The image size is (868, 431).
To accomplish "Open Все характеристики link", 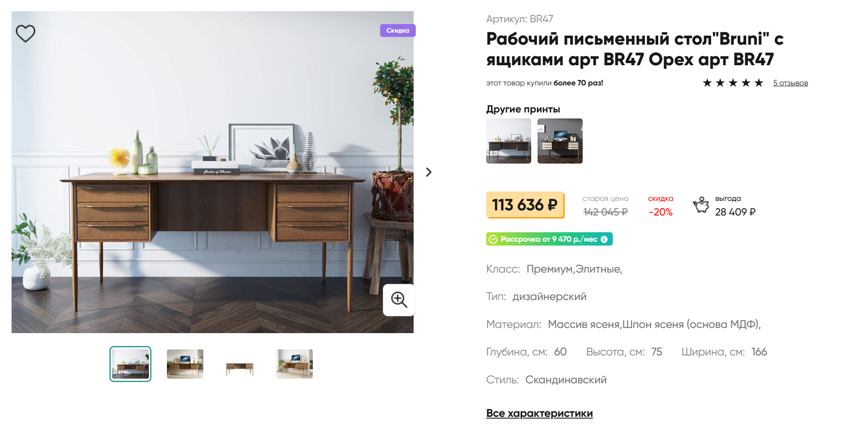I will [x=539, y=413].
